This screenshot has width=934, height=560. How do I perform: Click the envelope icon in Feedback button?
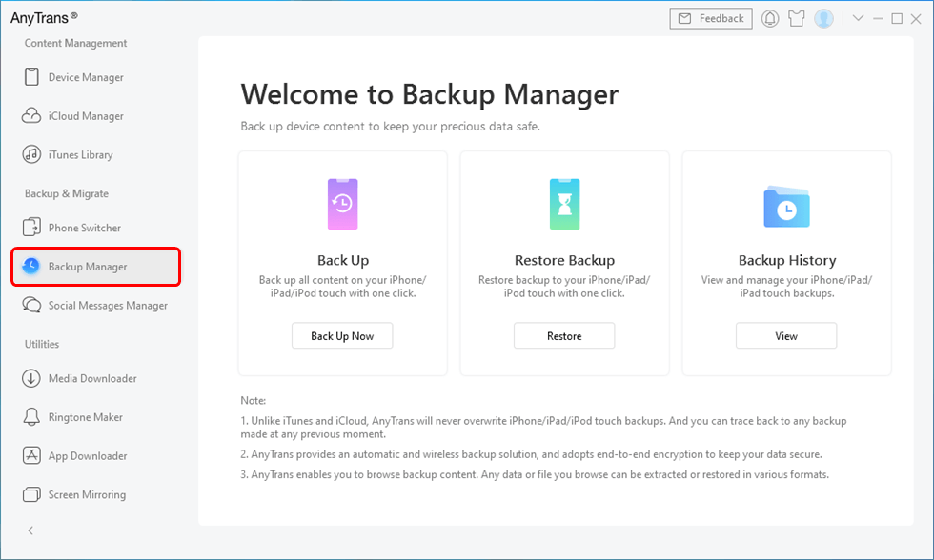click(685, 18)
